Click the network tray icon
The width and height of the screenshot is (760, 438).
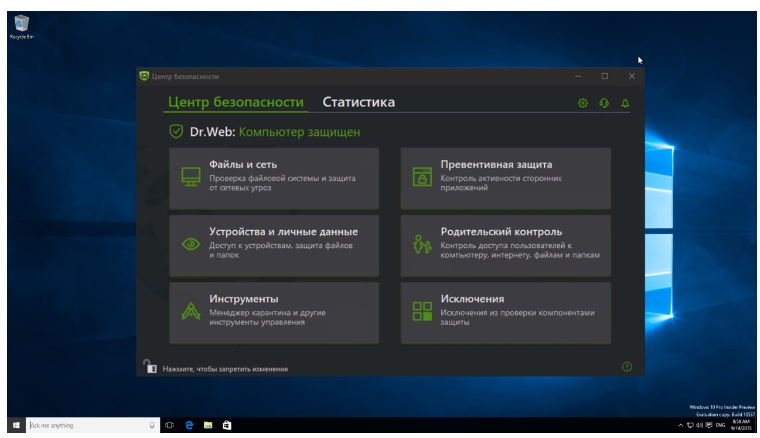690,425
